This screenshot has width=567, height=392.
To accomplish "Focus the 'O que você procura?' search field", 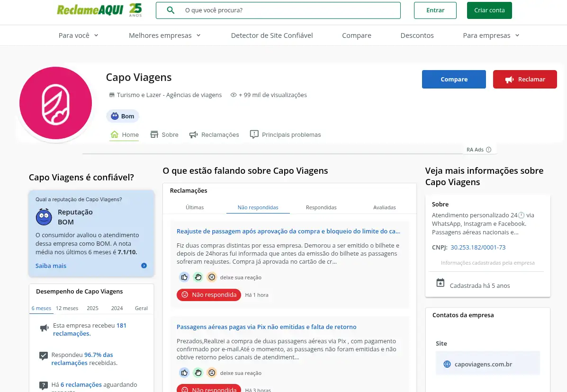I will coord(278,10).
